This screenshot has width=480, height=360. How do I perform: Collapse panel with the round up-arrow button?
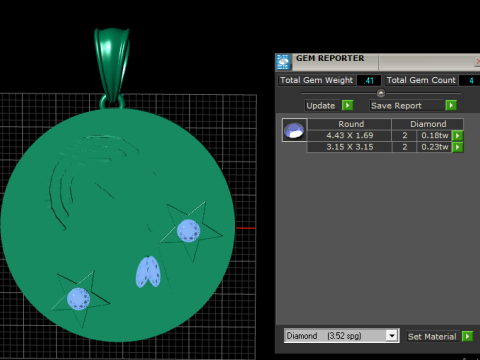pos(381,93)
